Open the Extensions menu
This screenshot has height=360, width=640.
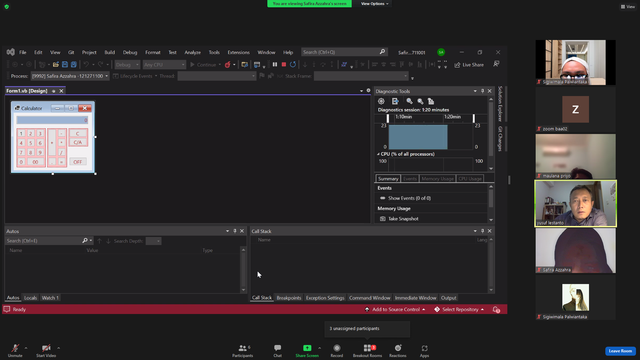coord(238,52)
